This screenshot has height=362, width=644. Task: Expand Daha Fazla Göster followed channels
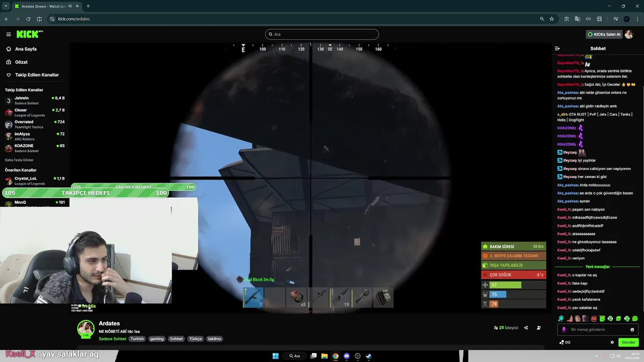point(19,160)
